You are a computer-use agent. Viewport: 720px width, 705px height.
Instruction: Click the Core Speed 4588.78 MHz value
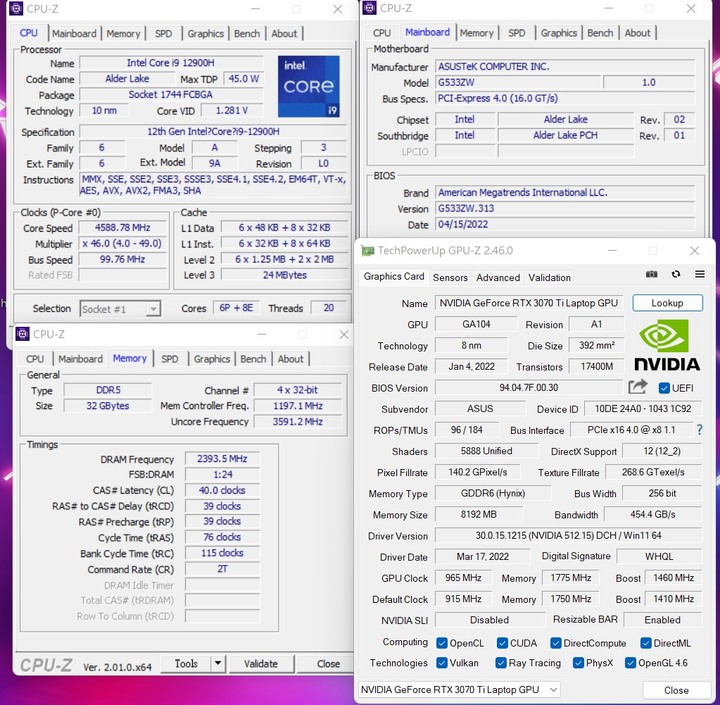[123, 228]
